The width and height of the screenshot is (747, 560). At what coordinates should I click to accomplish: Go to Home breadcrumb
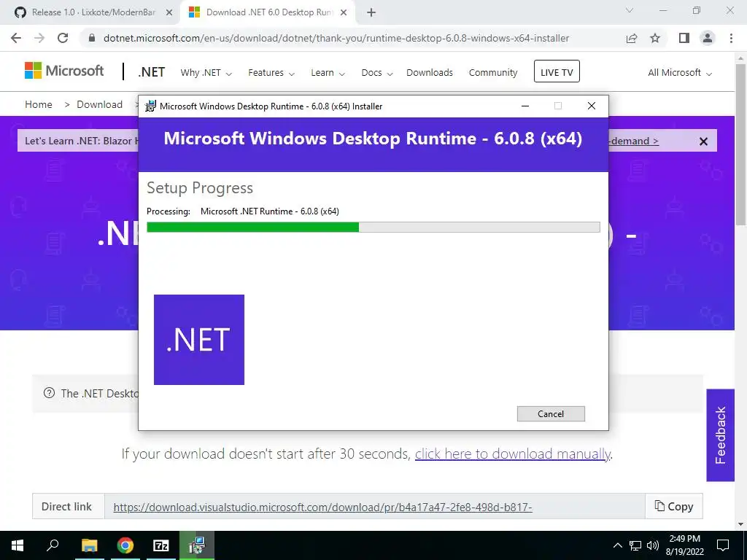pos(39,104)
